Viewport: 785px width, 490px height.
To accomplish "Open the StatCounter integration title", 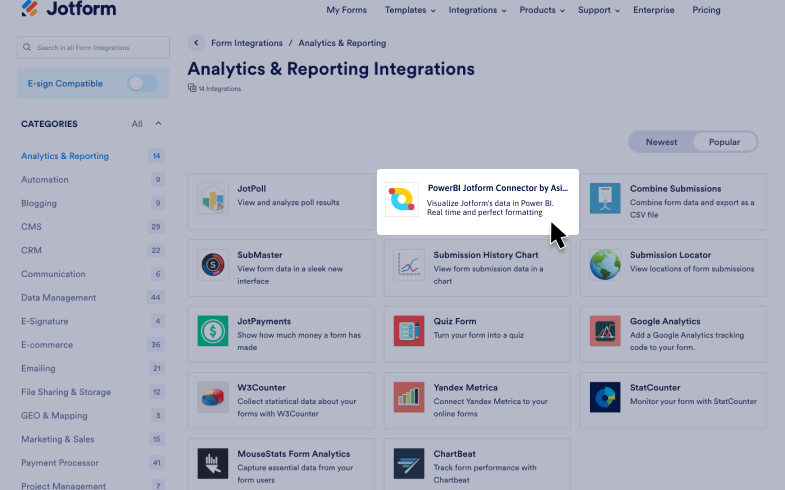I will tap(655, 387).
